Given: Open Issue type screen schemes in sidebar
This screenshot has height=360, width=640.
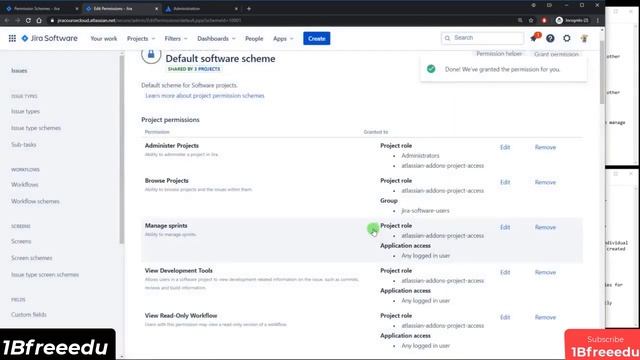Looking at the screenshot, I should coord(45,275).
